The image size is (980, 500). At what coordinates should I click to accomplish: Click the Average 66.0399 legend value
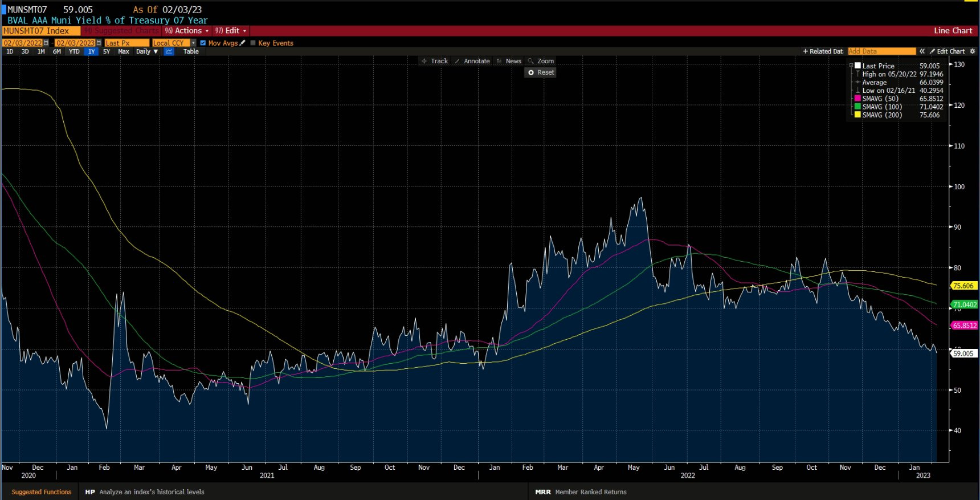tap(931, 83)
